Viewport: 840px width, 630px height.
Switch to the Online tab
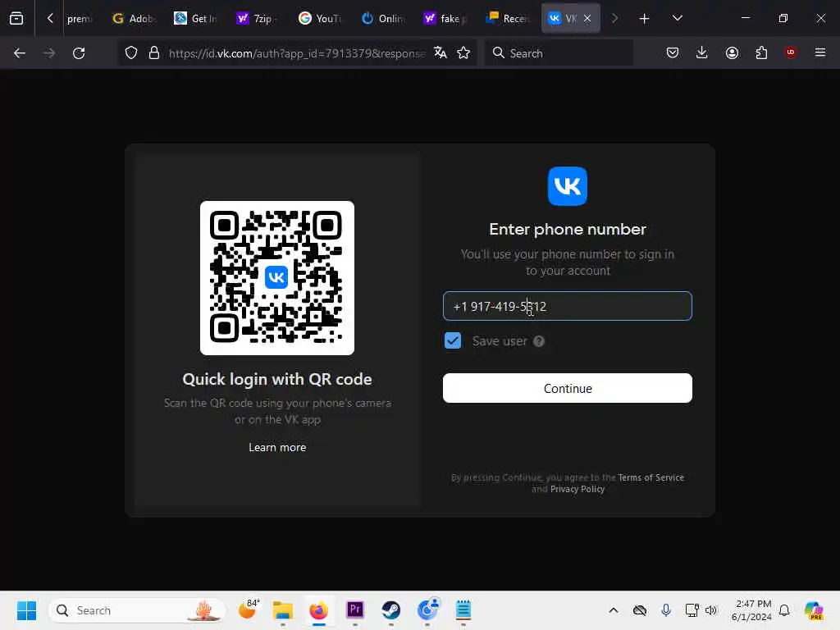[x=382, y=19]
